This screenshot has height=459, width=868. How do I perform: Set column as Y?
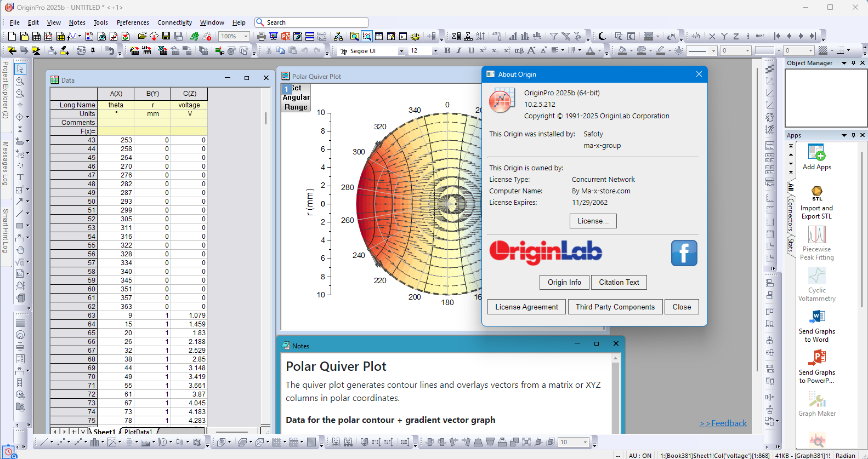coord(724,36)
